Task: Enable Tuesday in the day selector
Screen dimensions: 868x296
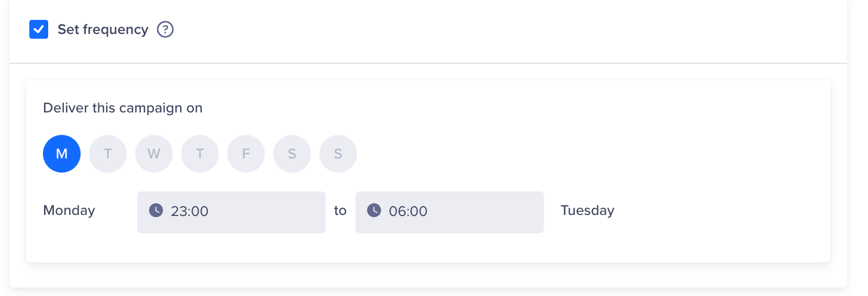Action: (x=108, y=154)
